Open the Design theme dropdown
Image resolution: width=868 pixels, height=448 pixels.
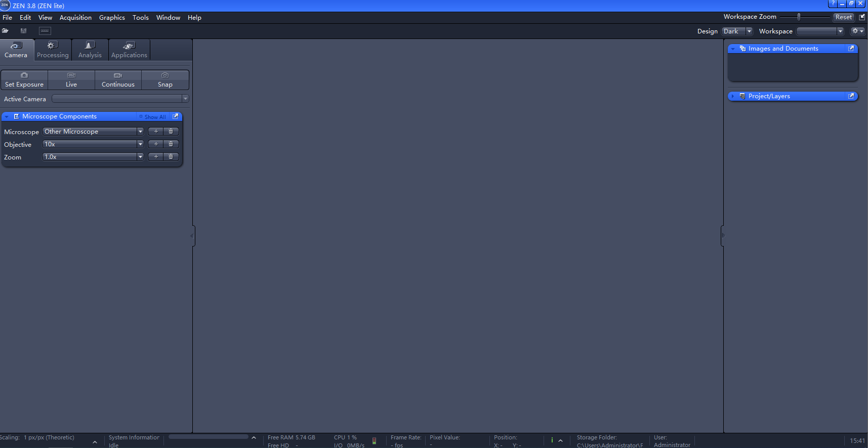tap(749, 31)
